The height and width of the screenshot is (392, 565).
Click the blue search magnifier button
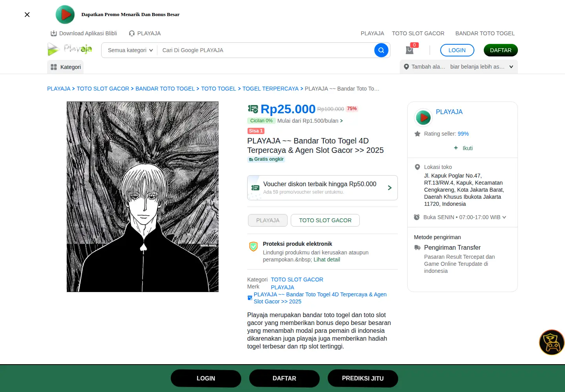381,50
